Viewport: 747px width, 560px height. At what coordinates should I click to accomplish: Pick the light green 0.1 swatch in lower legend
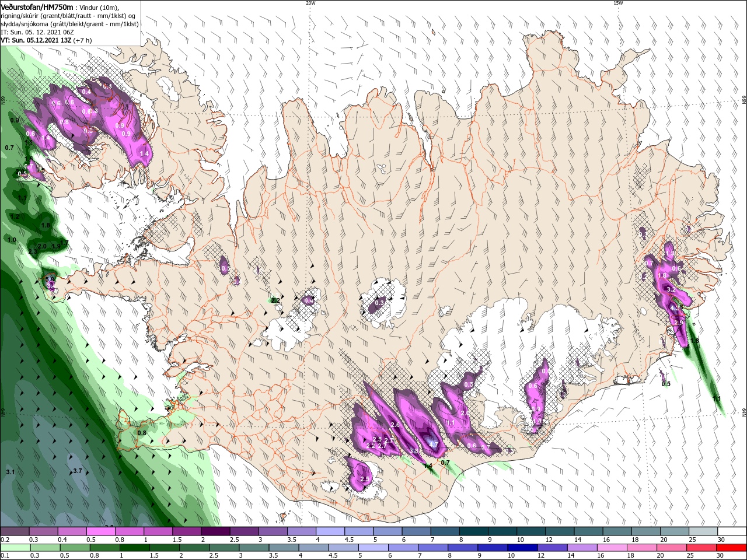click(16, 548)
